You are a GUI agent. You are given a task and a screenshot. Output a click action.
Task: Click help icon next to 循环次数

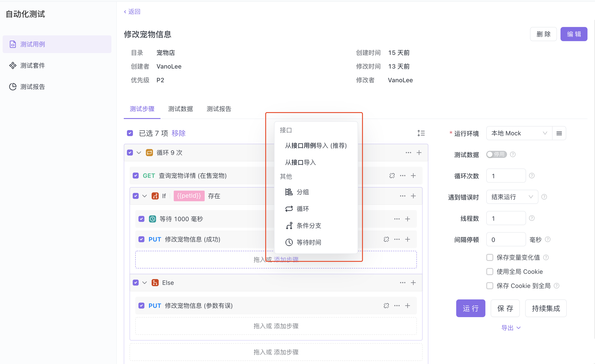point(532,176)
